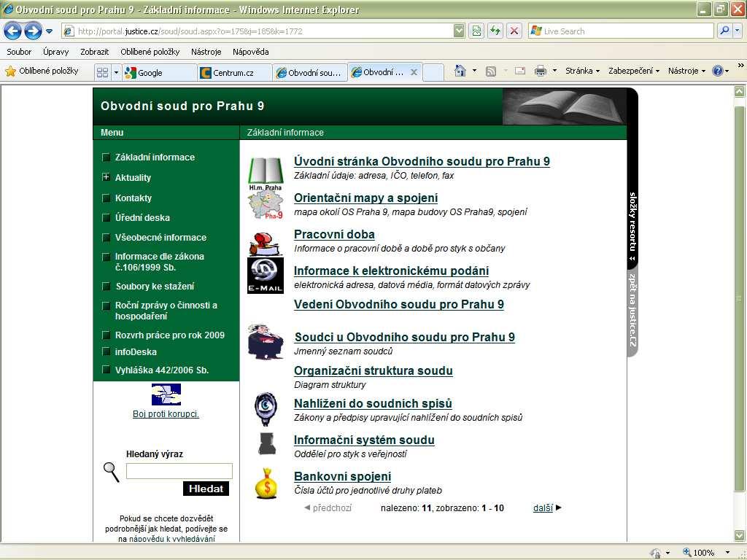This screenshot has height=560, width=747.
Task: Open Orientační mapy a spojení link
Action: pos(366,198)
